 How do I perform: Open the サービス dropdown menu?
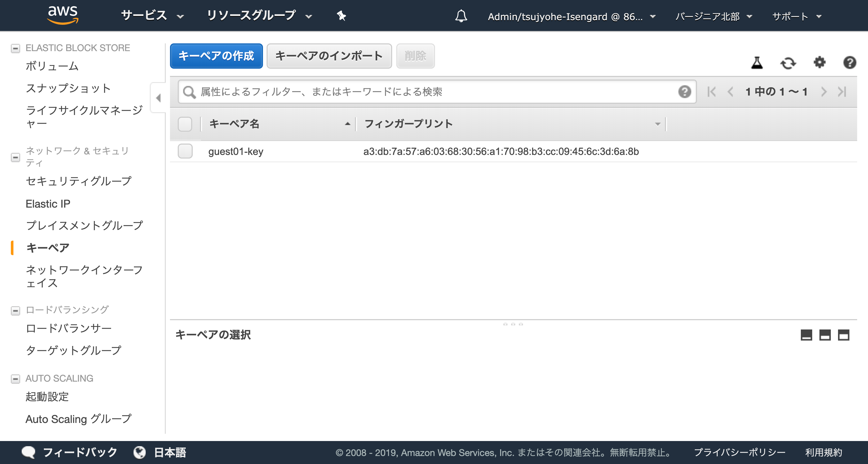click(x=152, y=15)
